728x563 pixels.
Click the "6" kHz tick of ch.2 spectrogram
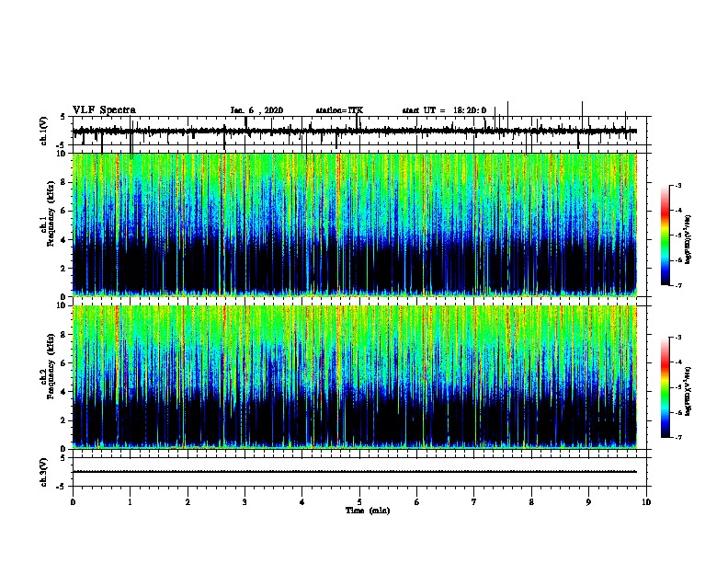65,363
